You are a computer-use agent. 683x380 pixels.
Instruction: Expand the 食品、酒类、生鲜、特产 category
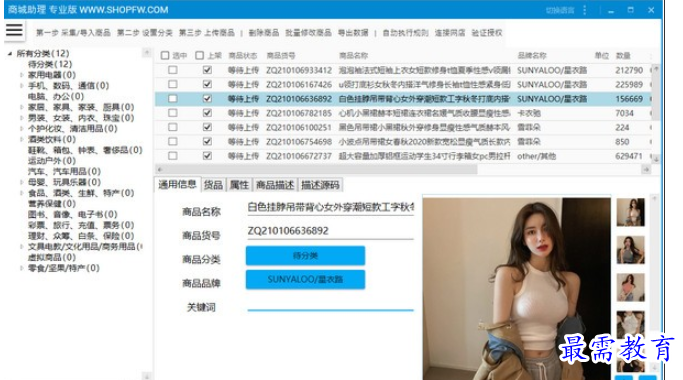[x=21, y=193]
